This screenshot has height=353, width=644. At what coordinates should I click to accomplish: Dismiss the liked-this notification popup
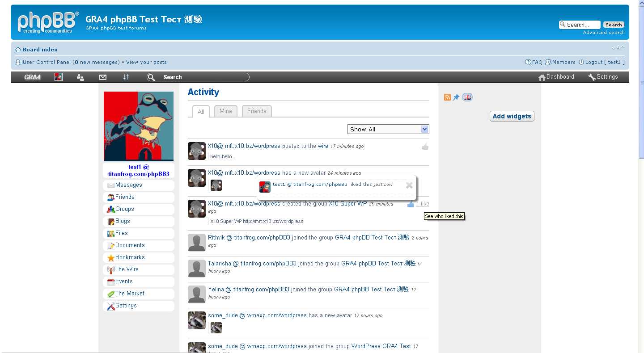(409, 185)
